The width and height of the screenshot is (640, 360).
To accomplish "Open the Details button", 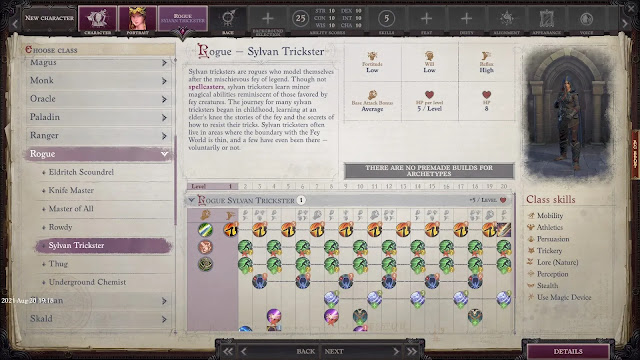I will [568, 351].
